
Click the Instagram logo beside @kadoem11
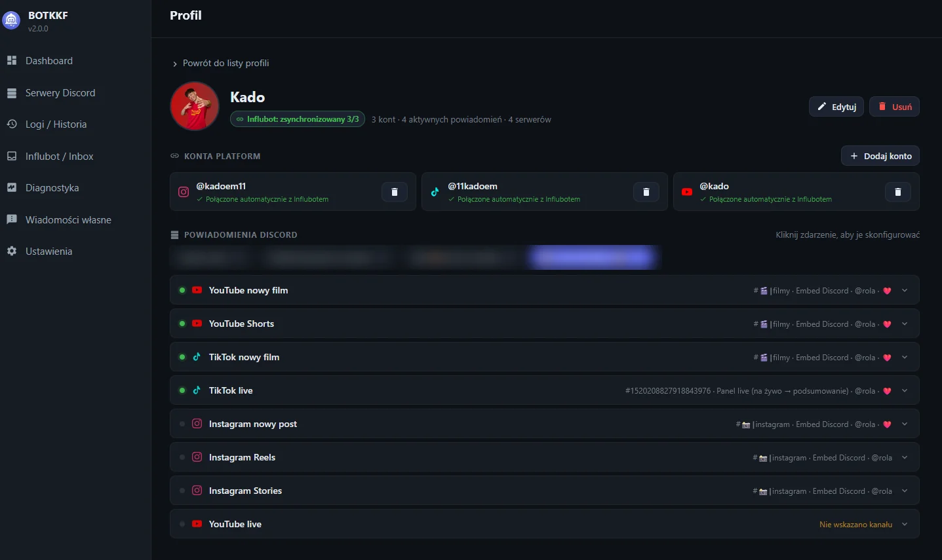coord(184,192)
